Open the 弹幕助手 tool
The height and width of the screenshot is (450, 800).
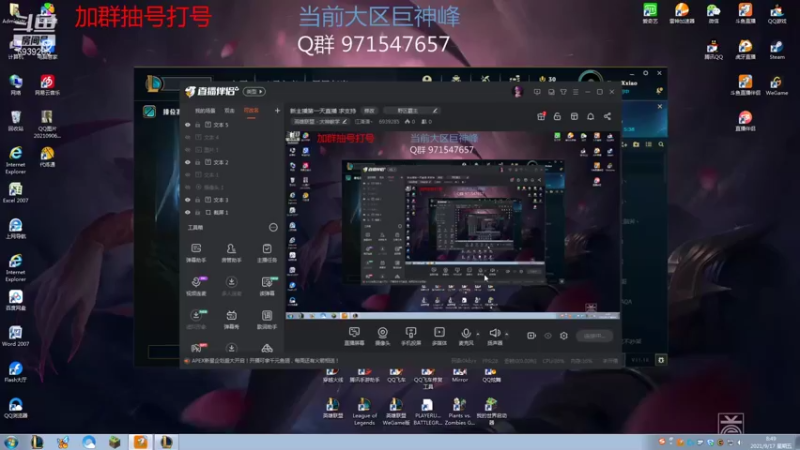(196, 253)
